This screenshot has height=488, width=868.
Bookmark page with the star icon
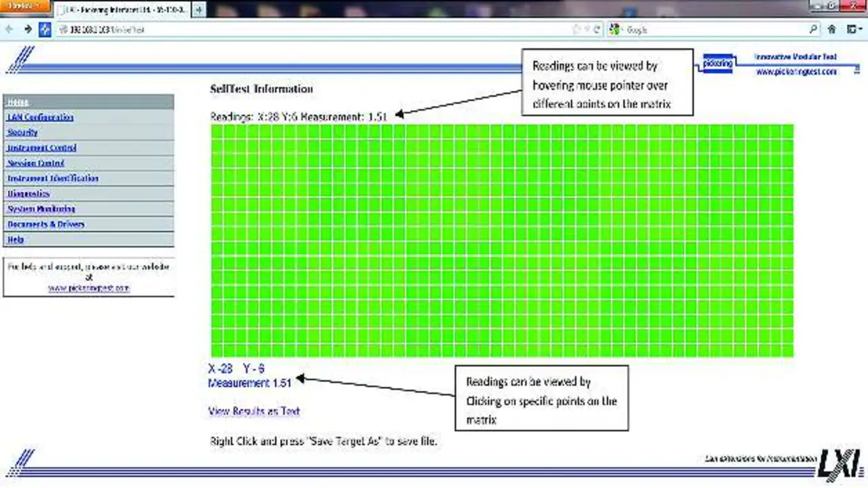point(577,30)
